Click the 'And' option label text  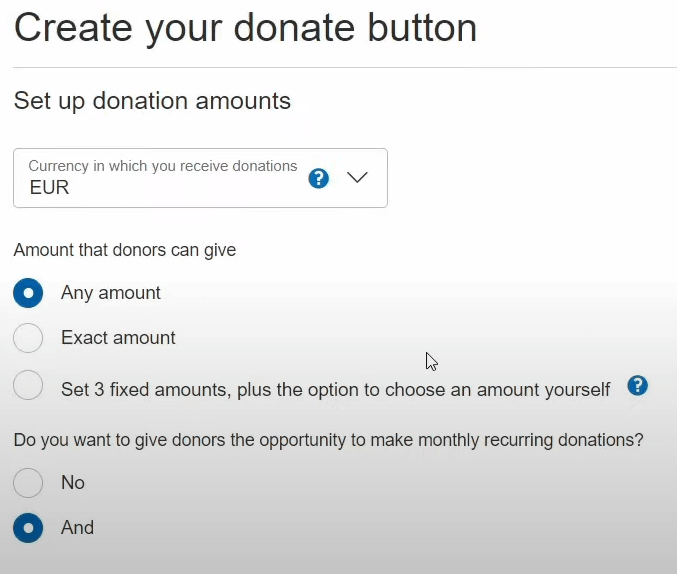[77, 528]
